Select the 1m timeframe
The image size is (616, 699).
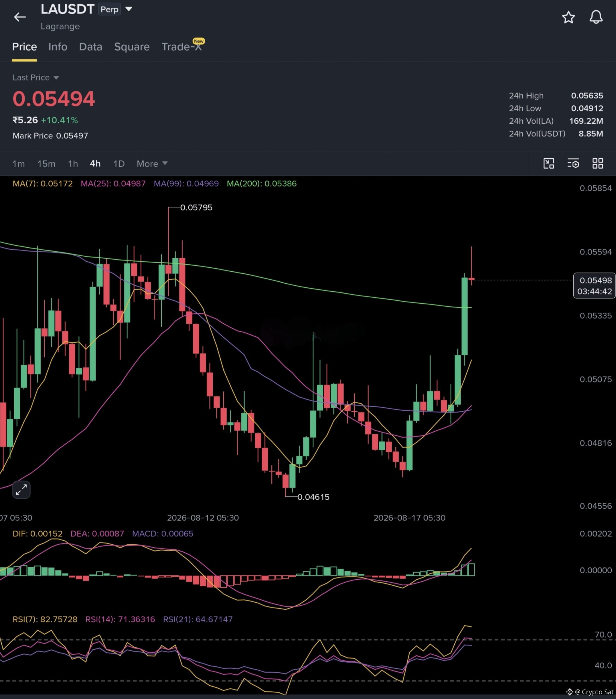coord(19,164)
